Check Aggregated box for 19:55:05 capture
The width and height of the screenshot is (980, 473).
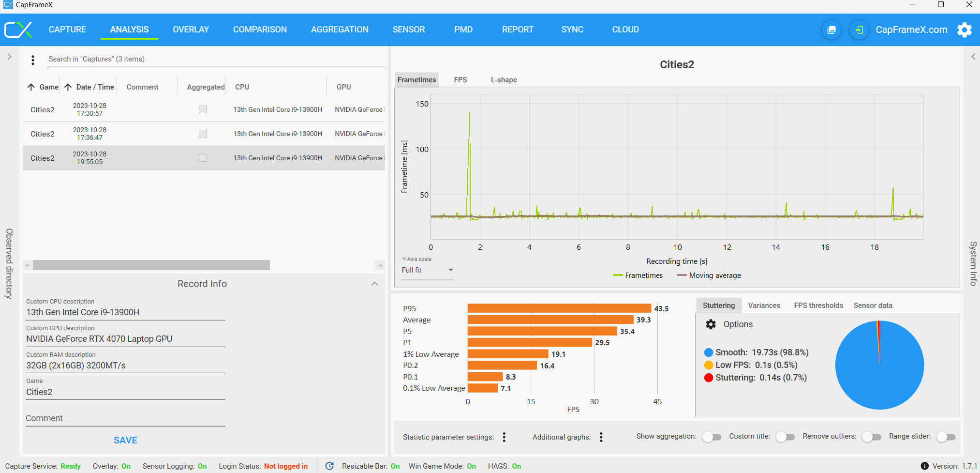tap(203, 158)
